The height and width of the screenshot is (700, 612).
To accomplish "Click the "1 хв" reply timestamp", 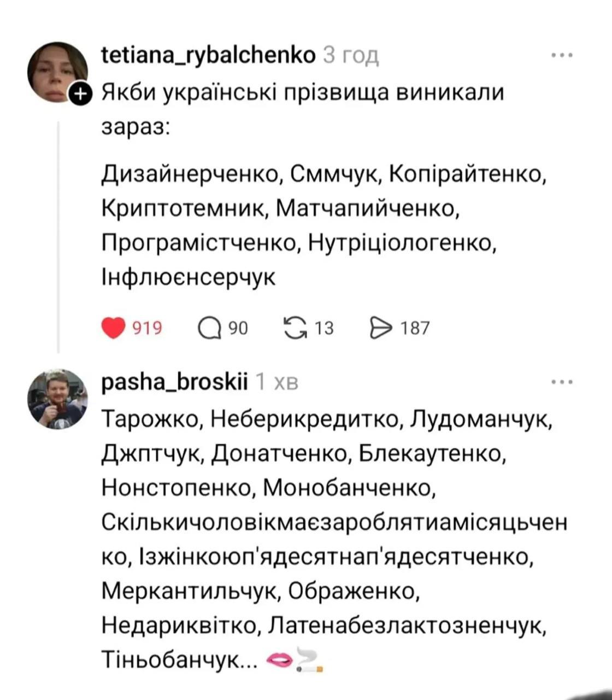I will coord(278,382).
